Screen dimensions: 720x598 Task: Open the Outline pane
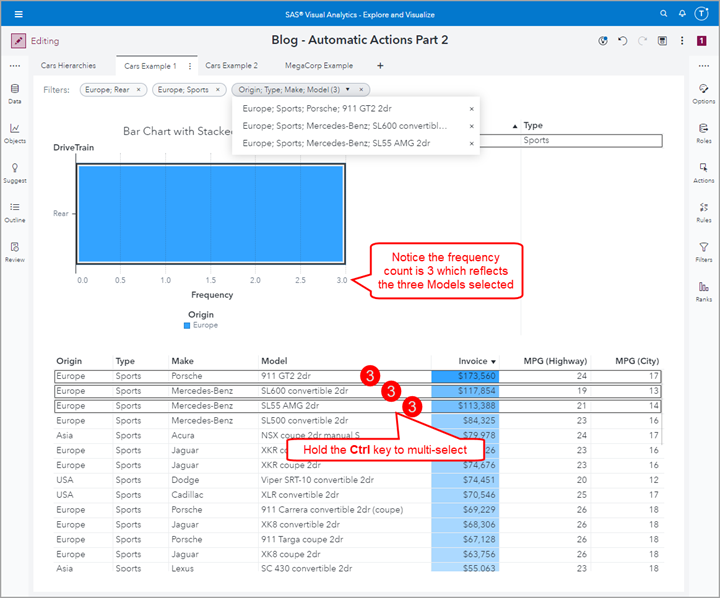pos(15,211)
